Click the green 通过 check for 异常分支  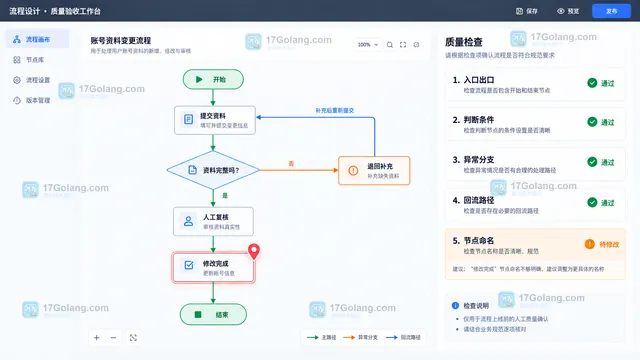(x=592, y=162)
